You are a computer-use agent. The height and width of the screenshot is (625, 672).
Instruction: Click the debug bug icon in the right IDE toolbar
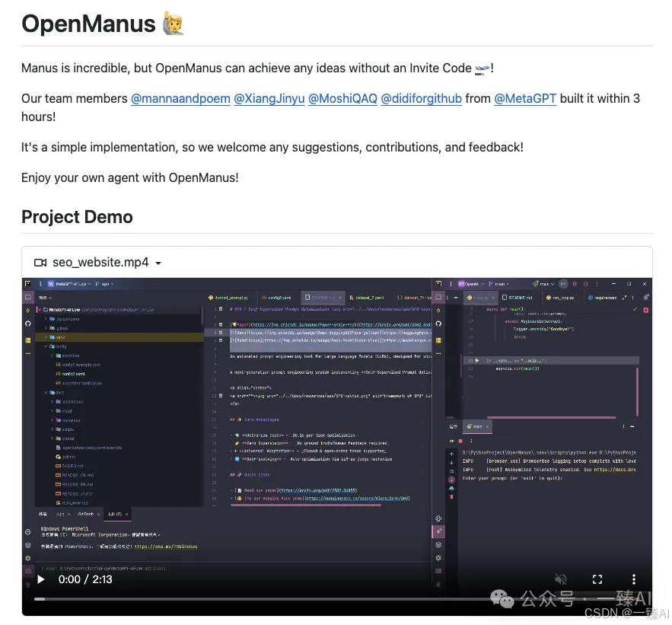575,284
